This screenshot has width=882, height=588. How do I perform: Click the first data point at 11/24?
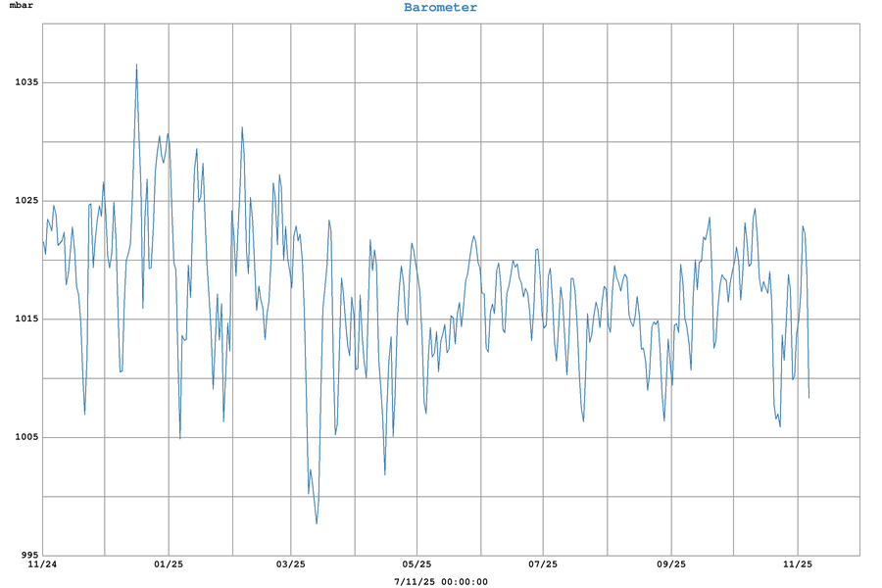[x=42, y=240]
